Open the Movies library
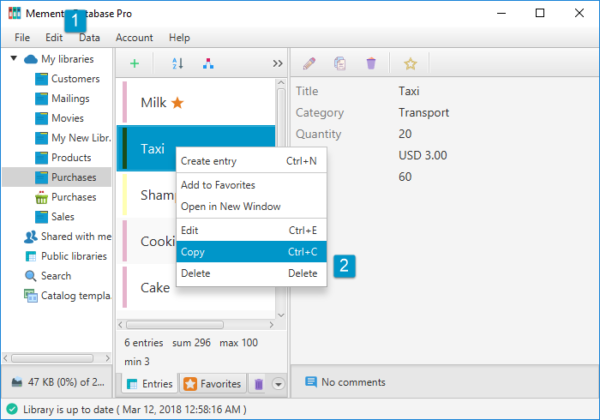Viewport: 600px width, 420px height. pyautogui.click(x=67, y=118)
